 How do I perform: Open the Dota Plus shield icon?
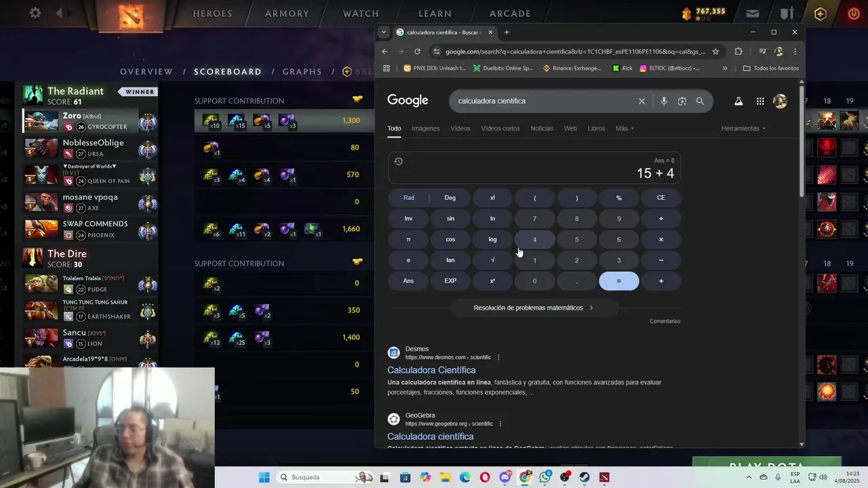(821, 13)
